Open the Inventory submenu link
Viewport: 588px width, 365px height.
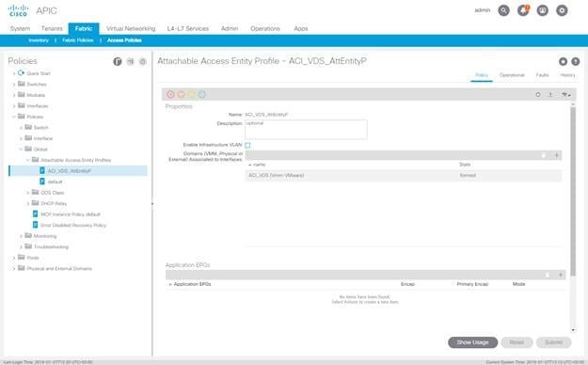click(x=39, y=40)
